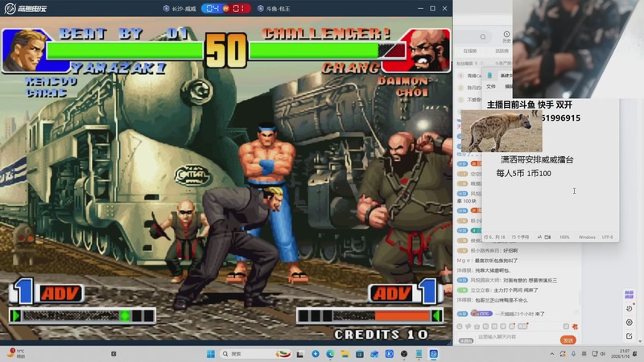The width and height of the screenshot is (644, 362).
Task: Expand hidden system tray icons chevron
Action: (x=552, y=354)
